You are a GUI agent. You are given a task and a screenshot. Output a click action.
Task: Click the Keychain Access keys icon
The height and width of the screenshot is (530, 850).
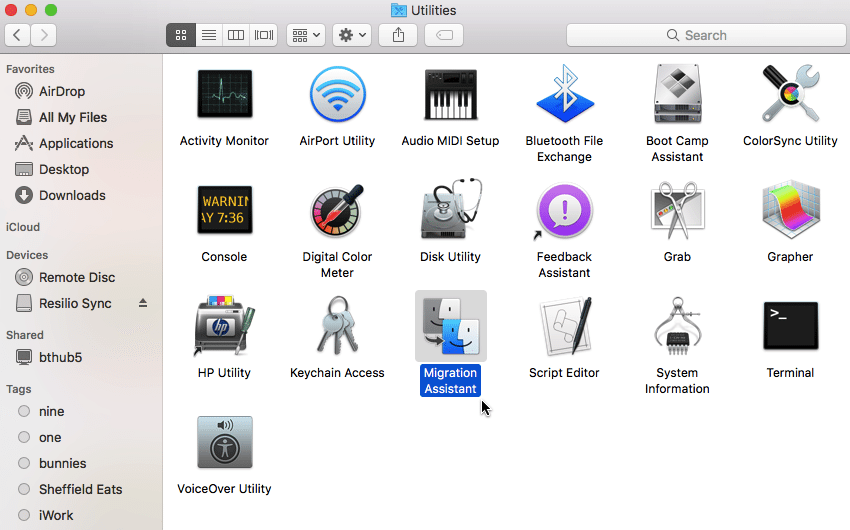coord(337,325)
